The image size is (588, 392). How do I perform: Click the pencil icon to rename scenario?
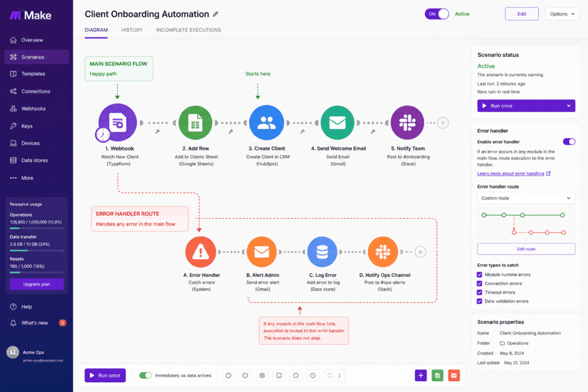click(x=216, y=14)
